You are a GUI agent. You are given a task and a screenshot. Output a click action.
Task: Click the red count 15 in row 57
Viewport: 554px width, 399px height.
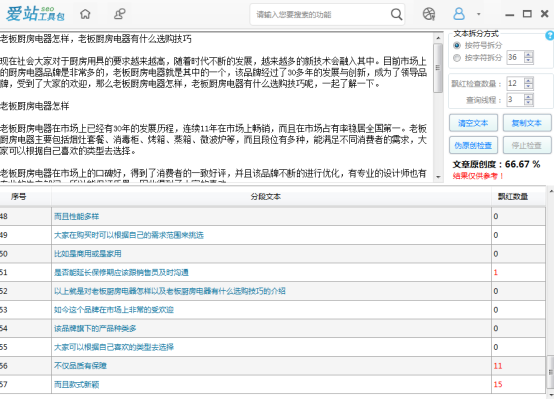[497, 385]
